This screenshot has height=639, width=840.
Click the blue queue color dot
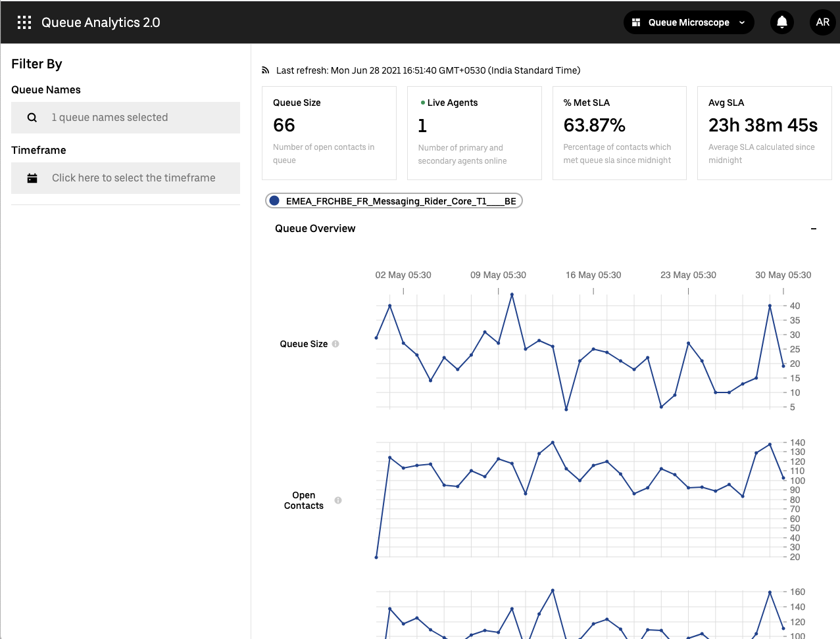click(274, 201)
